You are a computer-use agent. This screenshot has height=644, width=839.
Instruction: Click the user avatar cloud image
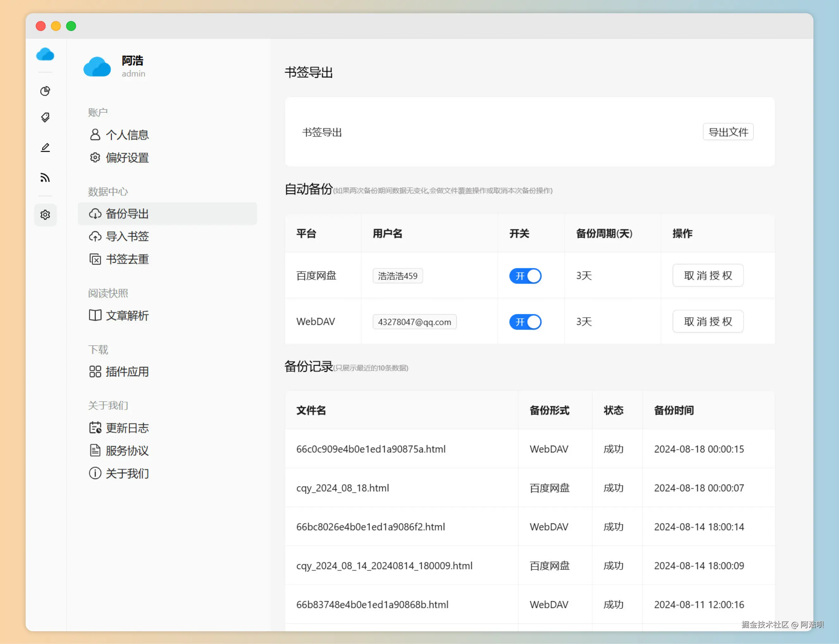click(x=97, y=67)
